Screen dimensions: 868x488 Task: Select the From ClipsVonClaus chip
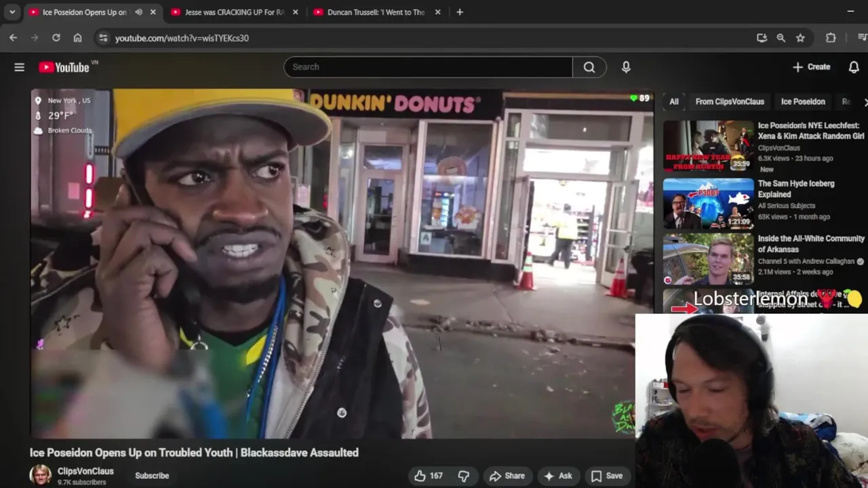click(730, 102)
